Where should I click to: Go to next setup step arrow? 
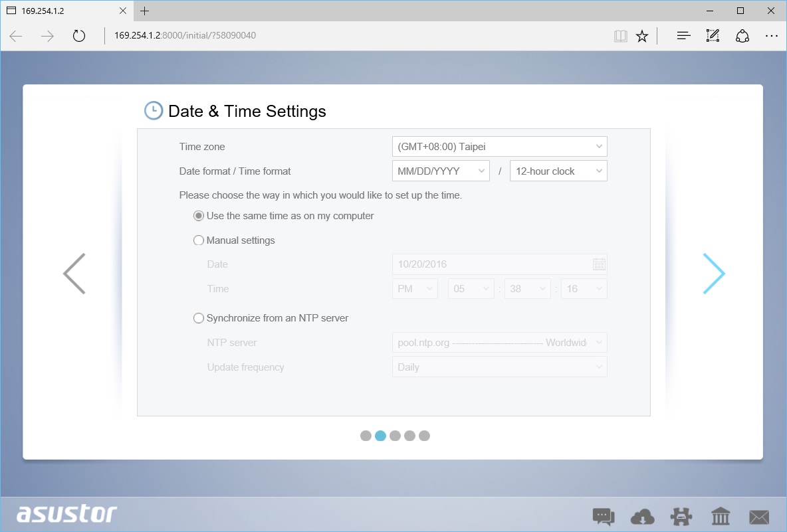(714, 273)
